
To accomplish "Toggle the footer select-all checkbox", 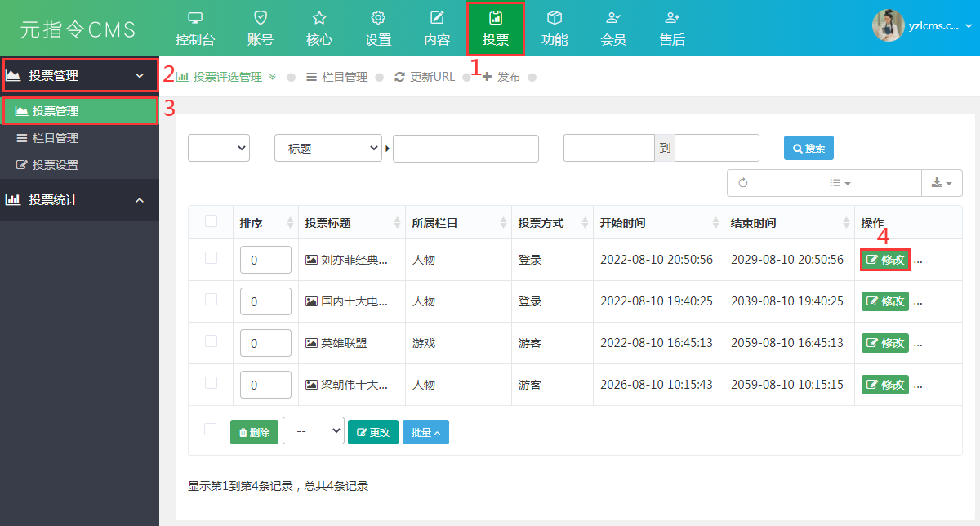I will [x=211, y=430].
